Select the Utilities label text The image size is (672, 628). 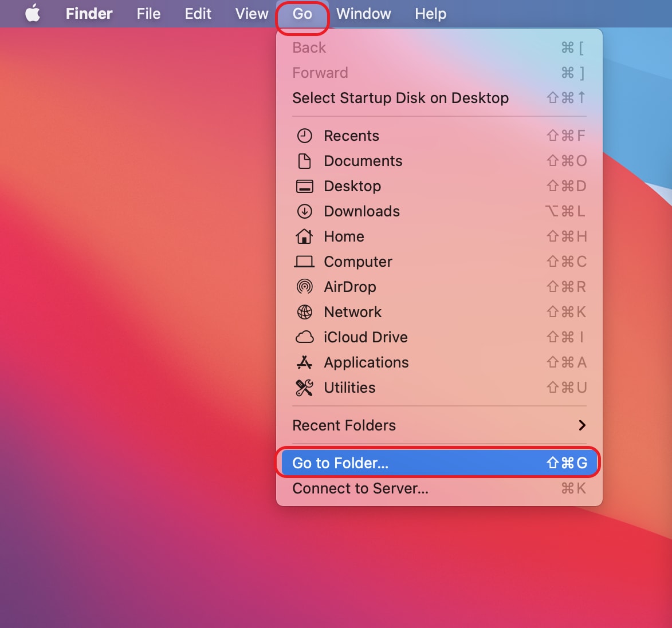coord(349,388)
